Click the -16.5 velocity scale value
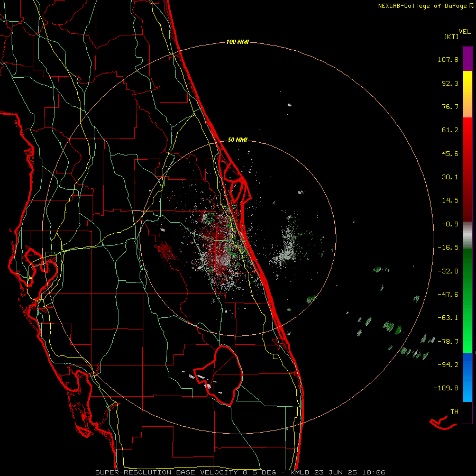Image resolution: width=476 pixels, height=476 pixels. [x=448, y=248]
